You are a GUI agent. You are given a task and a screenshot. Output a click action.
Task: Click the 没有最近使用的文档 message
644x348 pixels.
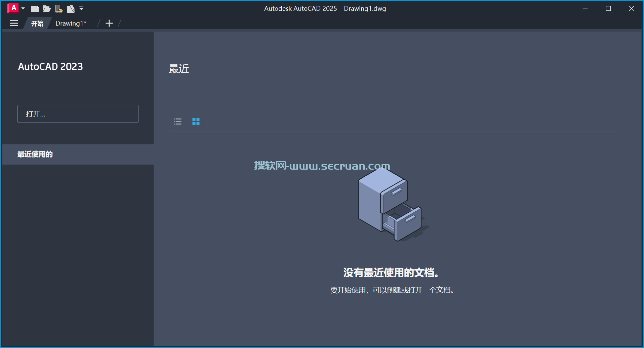tap(392, 273)
